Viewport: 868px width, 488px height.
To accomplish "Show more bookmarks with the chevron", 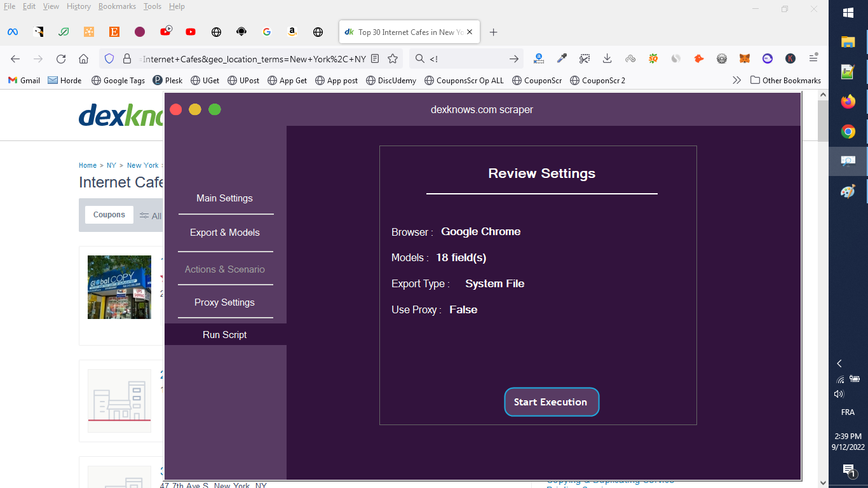I will 737,81.
